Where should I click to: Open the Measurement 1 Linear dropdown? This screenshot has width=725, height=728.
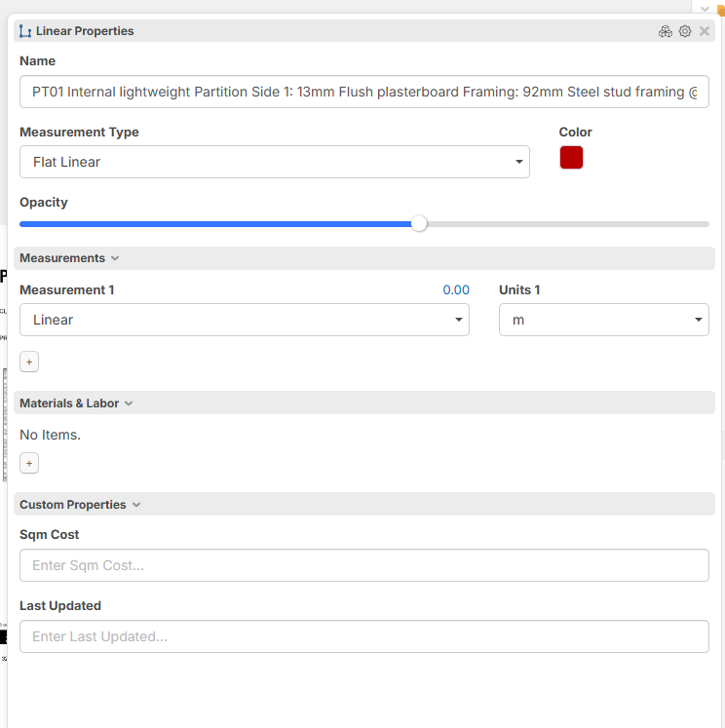coord(244,320)
